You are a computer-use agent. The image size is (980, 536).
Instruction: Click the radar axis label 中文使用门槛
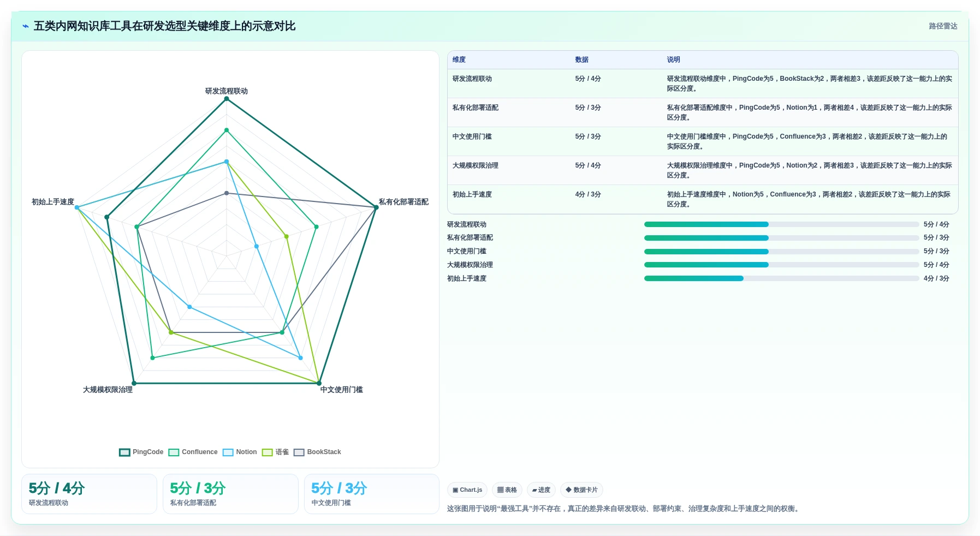342,390
